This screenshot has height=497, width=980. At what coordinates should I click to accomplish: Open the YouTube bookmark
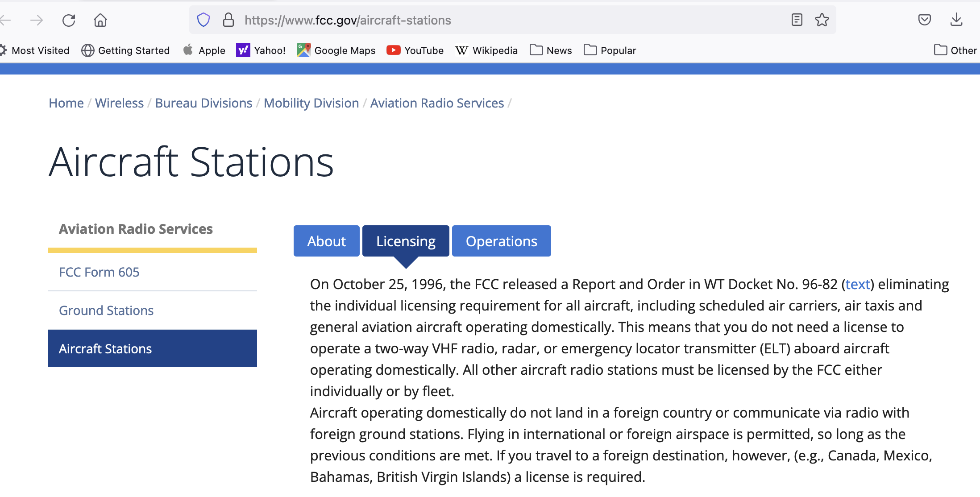[x=415, y=50]
